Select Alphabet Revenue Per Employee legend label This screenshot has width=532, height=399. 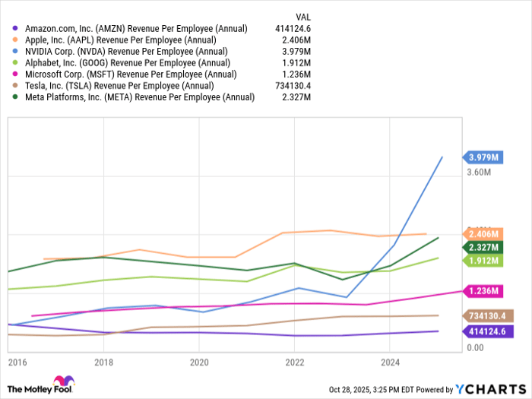[x=128, y=63]
